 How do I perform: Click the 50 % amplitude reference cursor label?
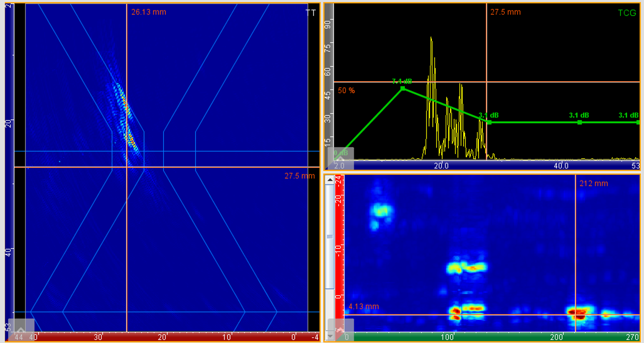coord(346,91)
